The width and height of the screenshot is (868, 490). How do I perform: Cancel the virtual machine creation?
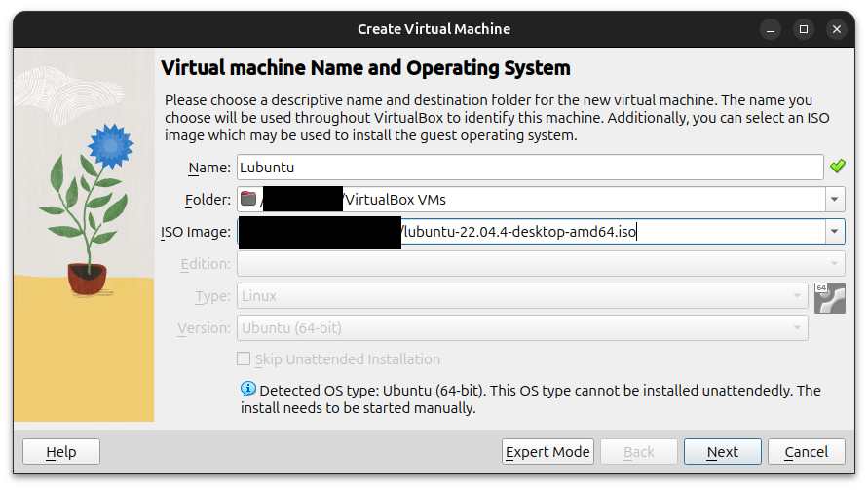pos(806,452)
